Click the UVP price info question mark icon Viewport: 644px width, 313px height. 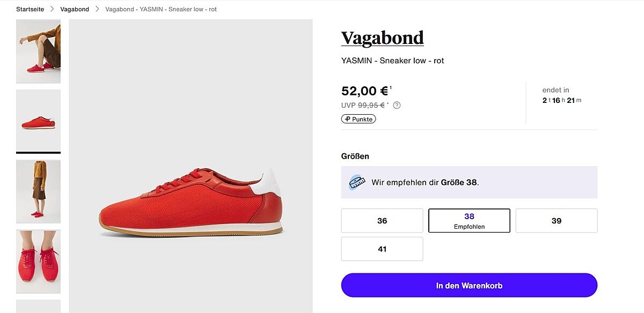pyautogui.click(x=397, y=105)
